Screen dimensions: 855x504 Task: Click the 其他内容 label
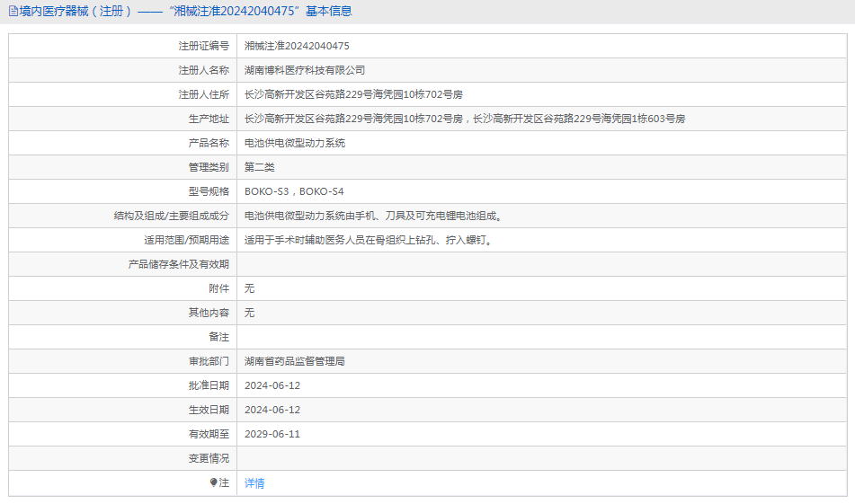(209, 313)
